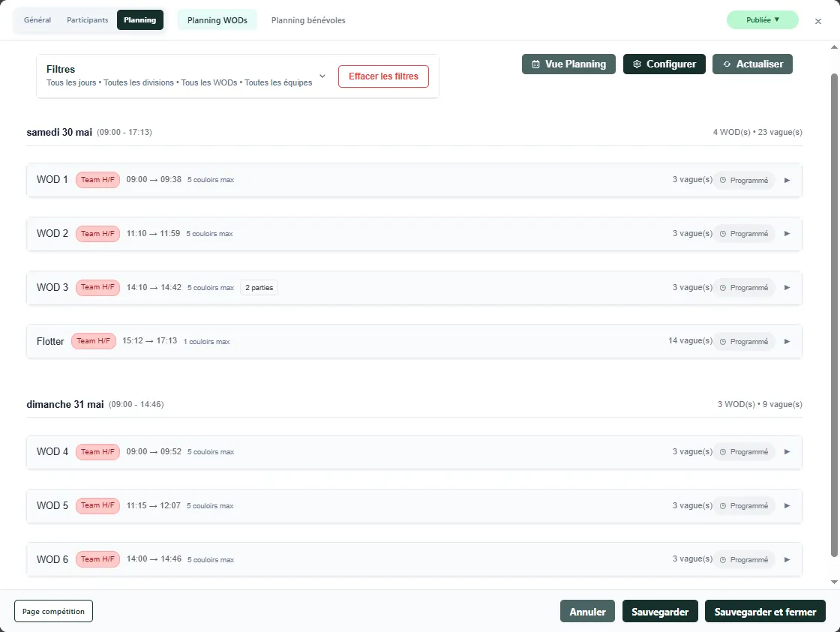
Task: Launch WOD 4 via its play arrow
Action: coord(787,451)
